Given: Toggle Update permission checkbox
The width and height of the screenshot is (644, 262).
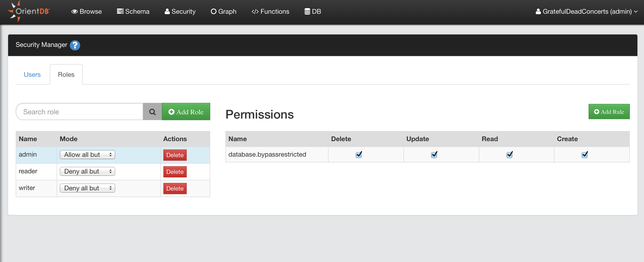Looking at the screenshot, I should click(x=434, y=155).
